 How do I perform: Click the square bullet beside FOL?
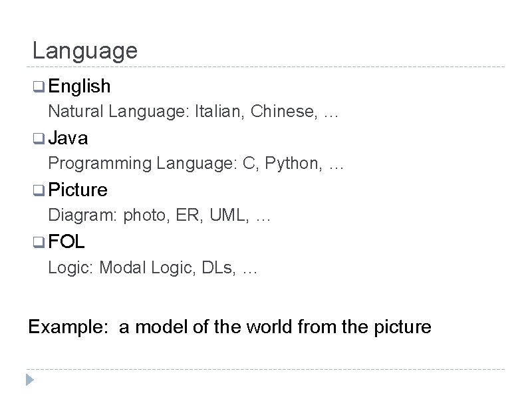[39, 243]
